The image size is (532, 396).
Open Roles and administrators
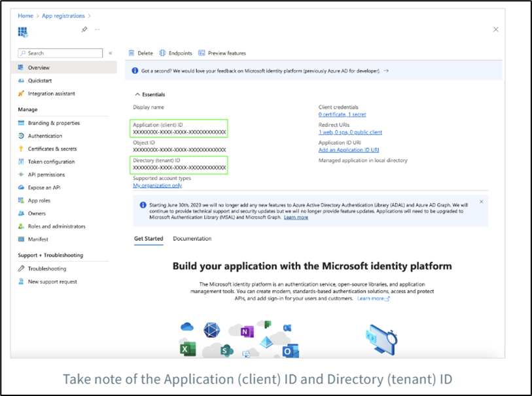57,226
